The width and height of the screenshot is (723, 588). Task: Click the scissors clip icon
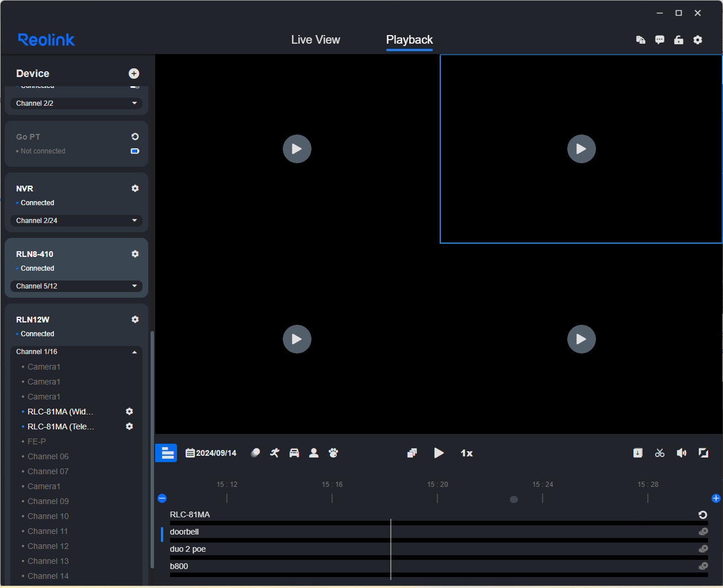(x=660, y=453)
